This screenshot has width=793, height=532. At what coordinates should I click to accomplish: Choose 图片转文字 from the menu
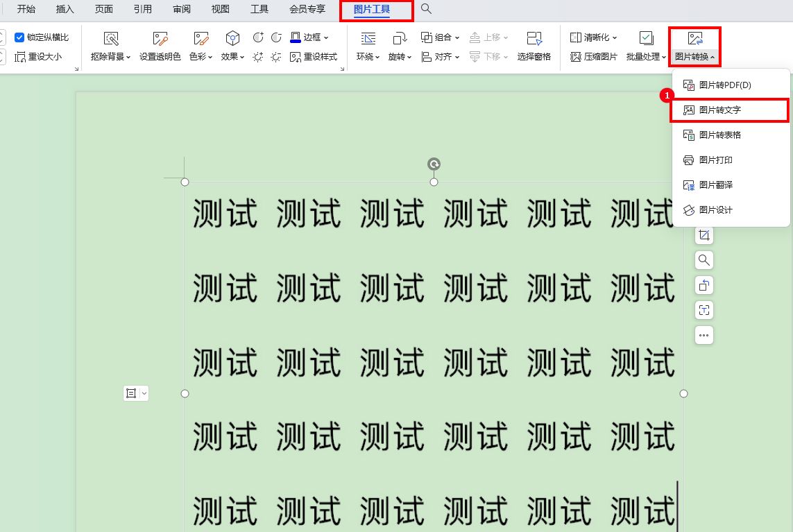click(731, 110)
